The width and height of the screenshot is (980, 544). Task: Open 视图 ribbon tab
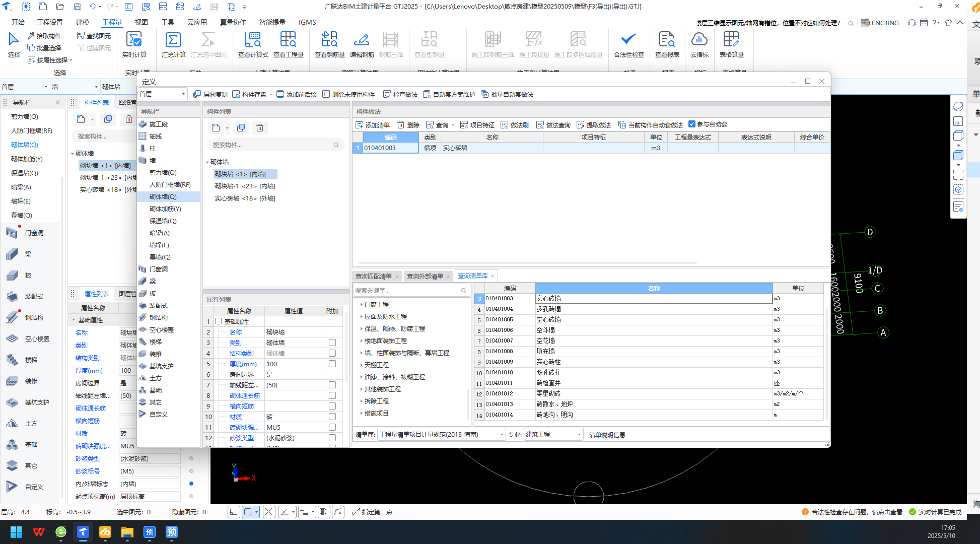tap(142, 22)
